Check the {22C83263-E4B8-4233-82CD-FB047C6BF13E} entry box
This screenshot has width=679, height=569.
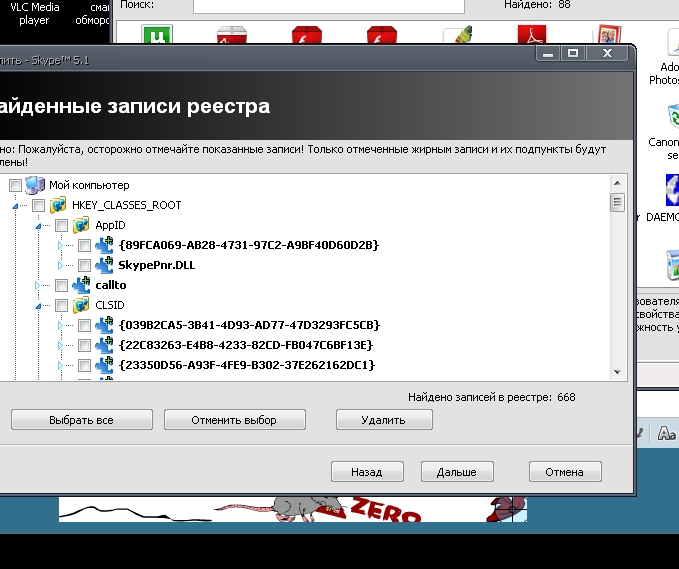[84, 346]
